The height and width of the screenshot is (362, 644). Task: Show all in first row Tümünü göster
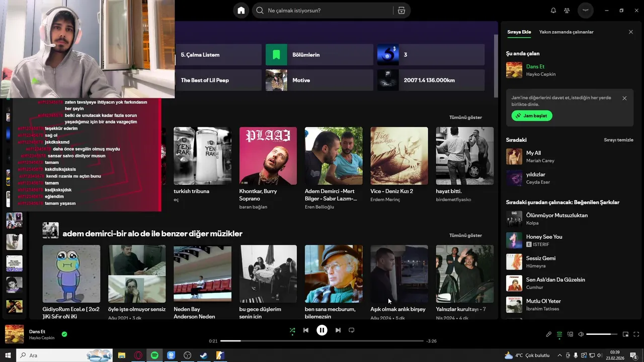[x=465, y=117]
